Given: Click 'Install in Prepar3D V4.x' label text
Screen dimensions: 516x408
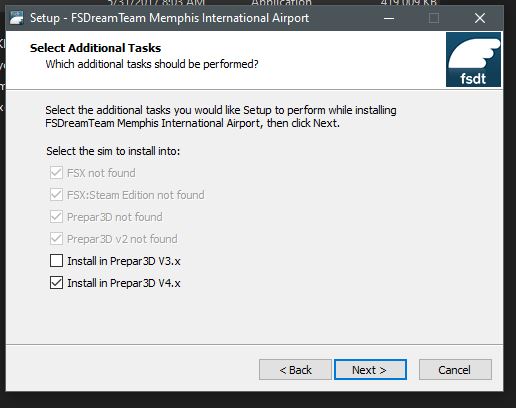Looking at the screenshot, I should [x=124, y=283].
